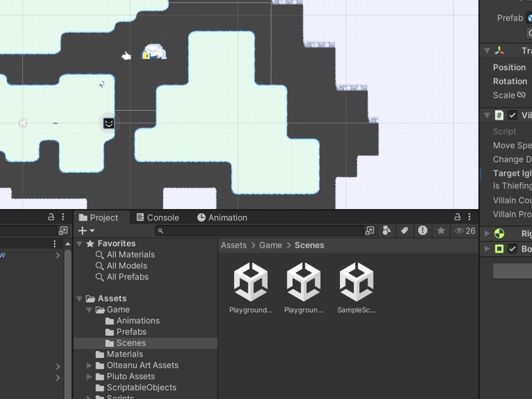Image resolution: width=532 pixels, height=399 pixels.
Task: Select the SampleSc... scene asset
Action: (x=356, y=288)
